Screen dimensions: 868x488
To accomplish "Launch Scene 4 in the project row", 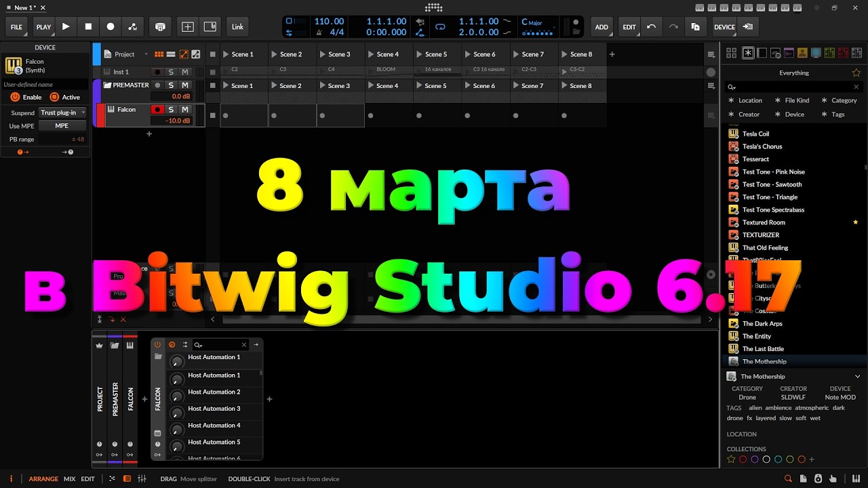I will (x=371, y=54).
